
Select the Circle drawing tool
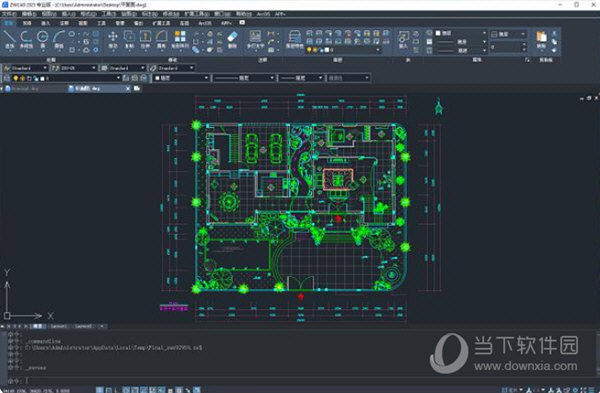coord(42,40)
